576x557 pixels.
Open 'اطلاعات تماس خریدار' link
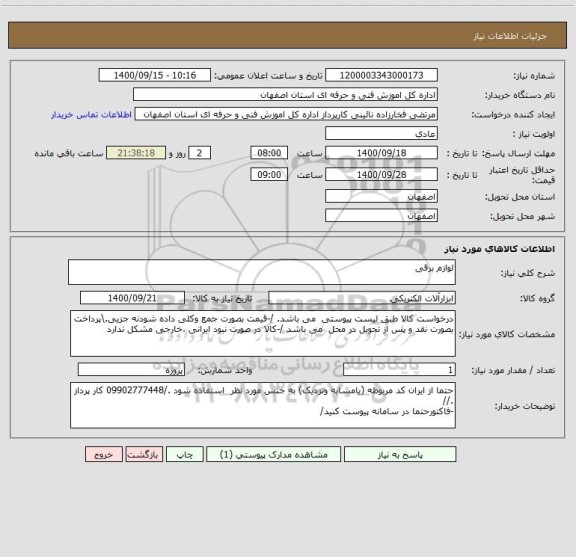click(91, 115)
